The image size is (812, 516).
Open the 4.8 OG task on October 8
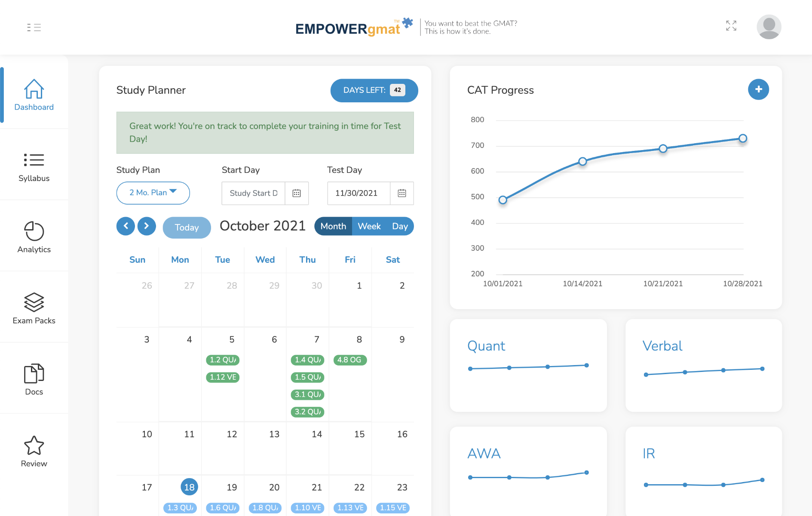tap(350, 360)
